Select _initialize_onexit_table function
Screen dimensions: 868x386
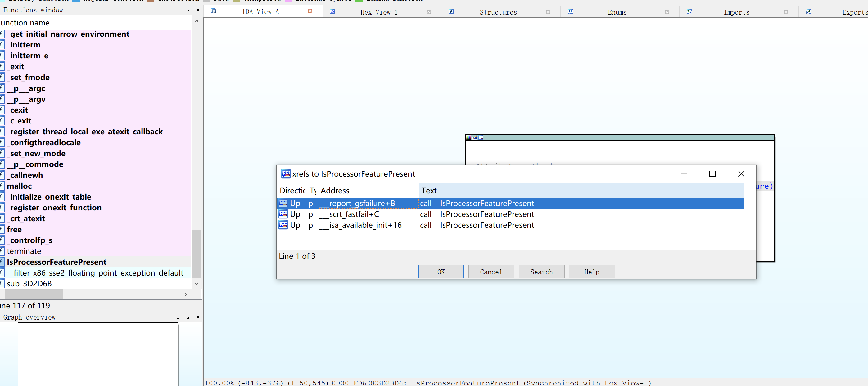click(96, 197)
